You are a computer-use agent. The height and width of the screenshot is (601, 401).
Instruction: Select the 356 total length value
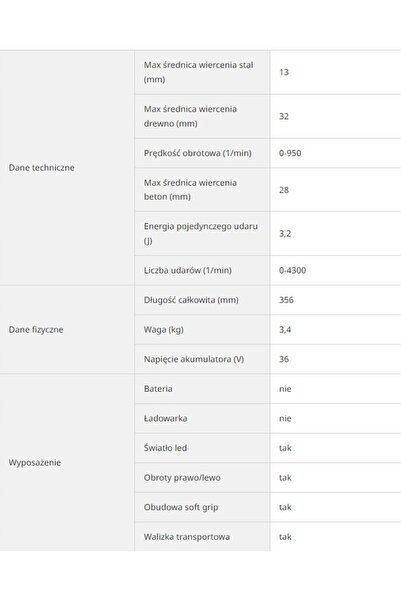pyautogui.click(x=286, y=300)
